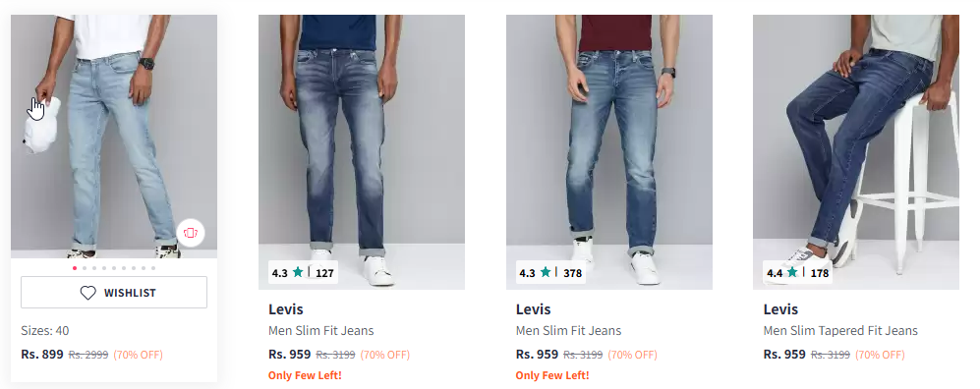Screen dimensions: 980x389
Task: Click the star icon on 4.4 | 178 rating
Action: tap(792, 272)
